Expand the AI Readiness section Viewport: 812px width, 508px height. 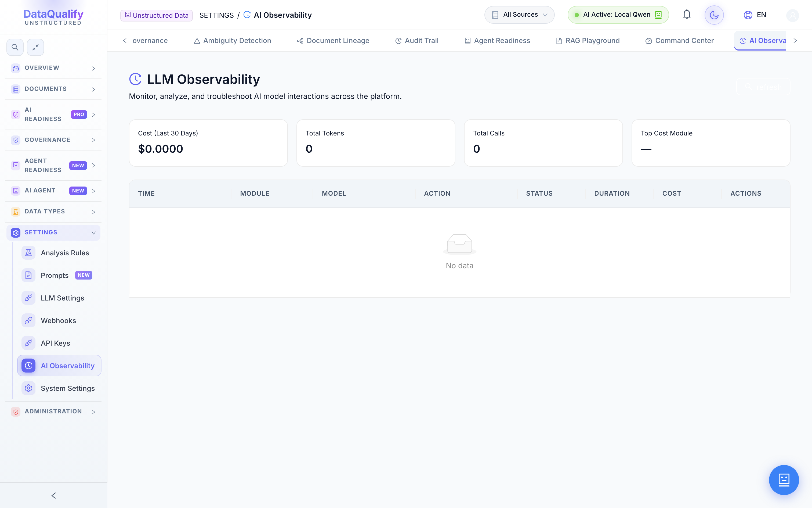click(x=53, y=115)
